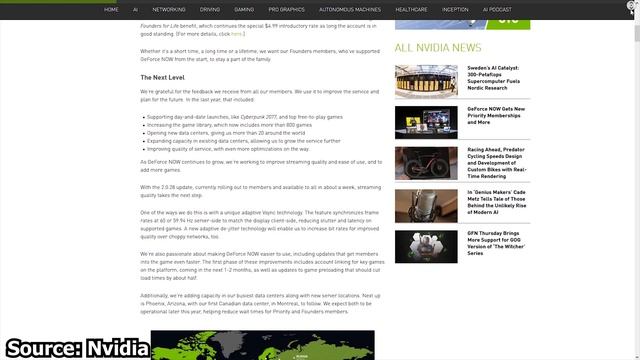Open the HOME menu item
The image size is (640, 360).
click(x=111, y=9)
